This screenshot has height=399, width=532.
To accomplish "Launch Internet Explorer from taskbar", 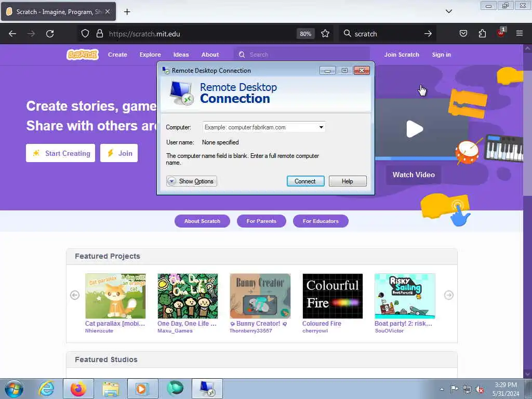I will (46, 389).
